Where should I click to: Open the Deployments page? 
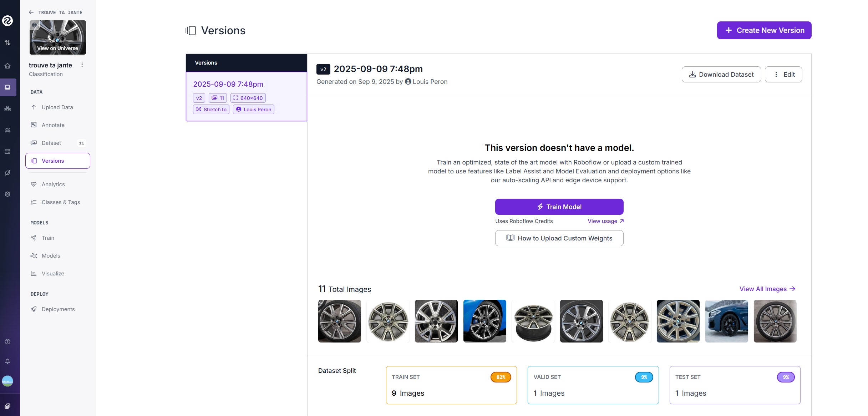(58, 309)
